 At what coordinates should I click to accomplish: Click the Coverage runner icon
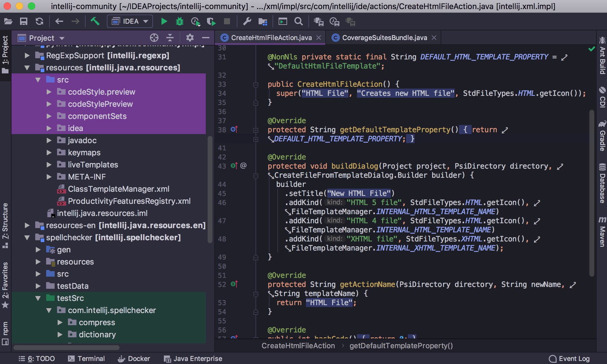point(211,21)
